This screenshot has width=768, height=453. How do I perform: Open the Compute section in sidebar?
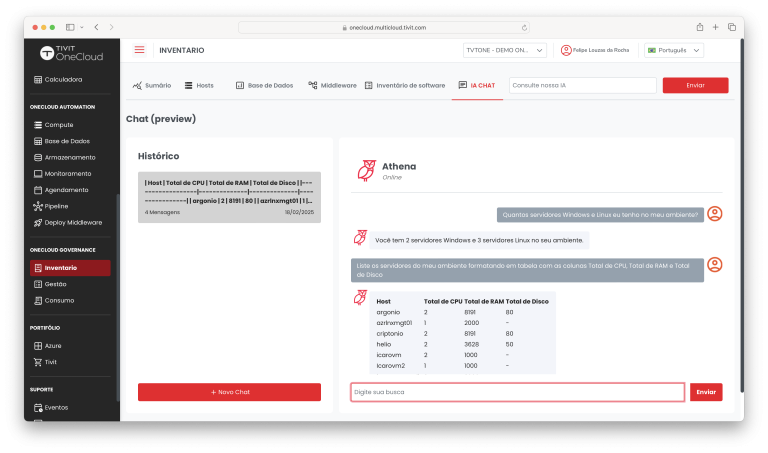58,125
